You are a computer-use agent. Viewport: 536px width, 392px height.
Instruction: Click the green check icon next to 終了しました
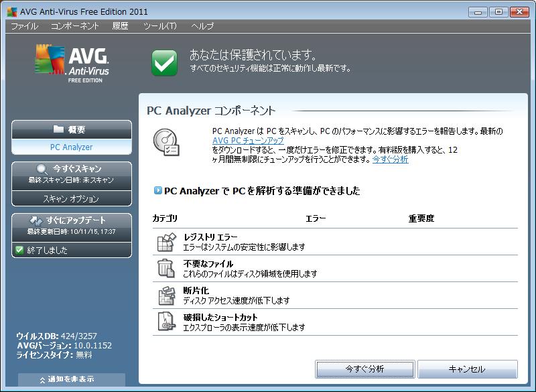pos(19,250)
